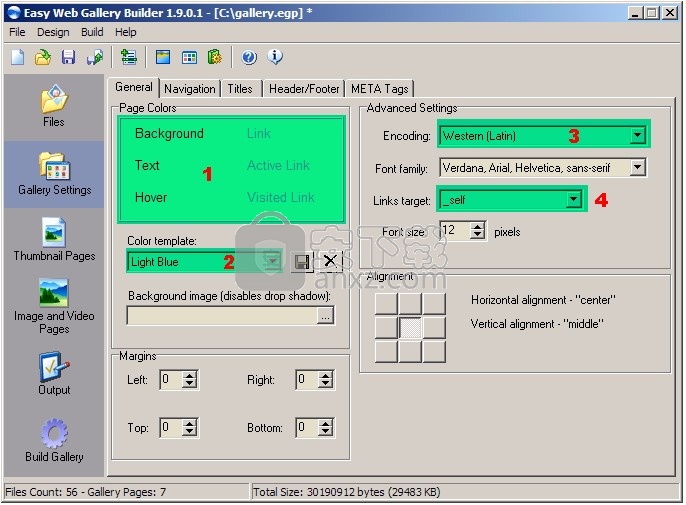Image resolution: width=686 pixels, height=505 pixels.
Task: Browse for a background image file
Action: pos(326,316)
